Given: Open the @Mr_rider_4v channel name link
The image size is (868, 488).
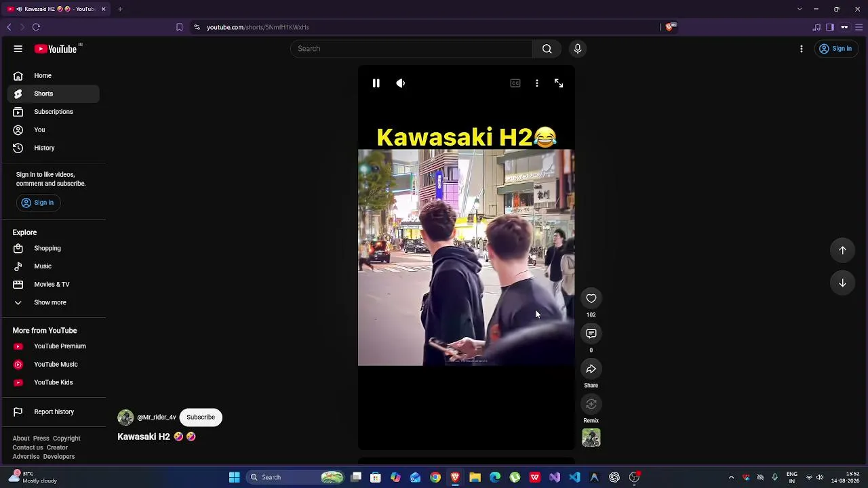Looking at the screenshot, I should tap(157, 418).
